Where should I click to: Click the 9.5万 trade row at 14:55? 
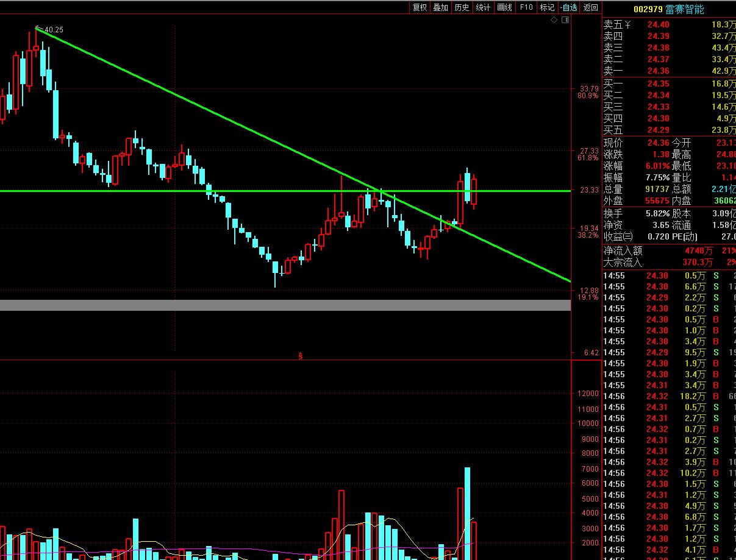click(669, 353)
